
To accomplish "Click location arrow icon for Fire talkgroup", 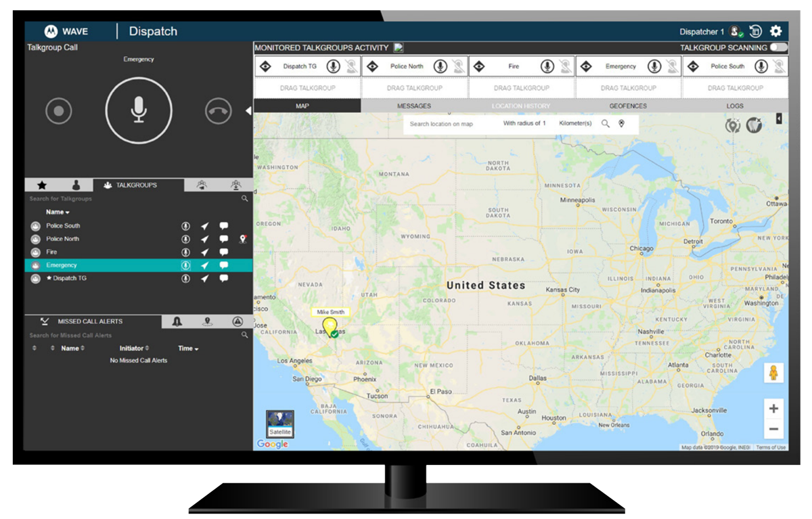I will tap(204, 252).
